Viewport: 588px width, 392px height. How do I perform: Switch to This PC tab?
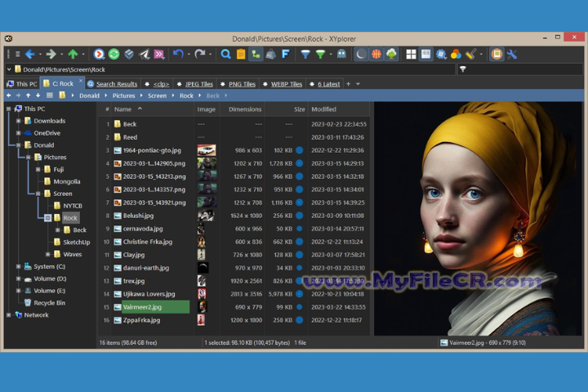click(x=22, y=84)
